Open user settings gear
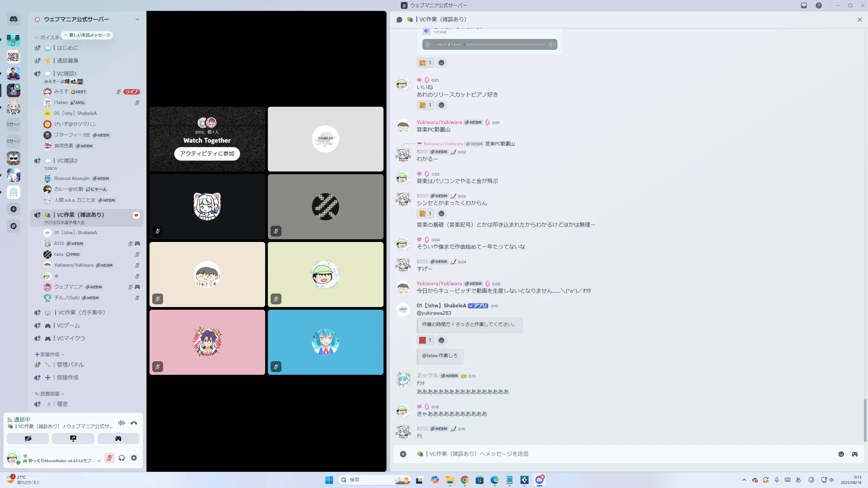The image size is (868, 488). 134,458
